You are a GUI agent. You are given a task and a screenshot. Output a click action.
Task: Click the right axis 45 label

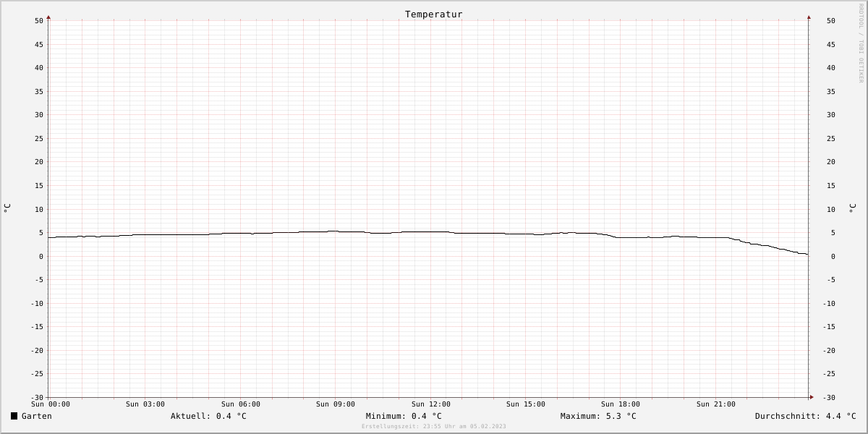point(831,45)
